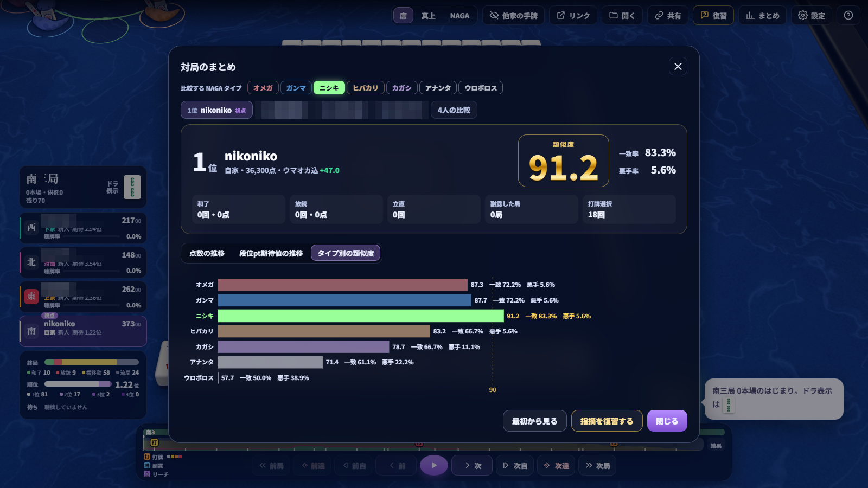Click the リンク external link button
The image size is (868, 488).
pyautogui.click(x=573, y=15)
